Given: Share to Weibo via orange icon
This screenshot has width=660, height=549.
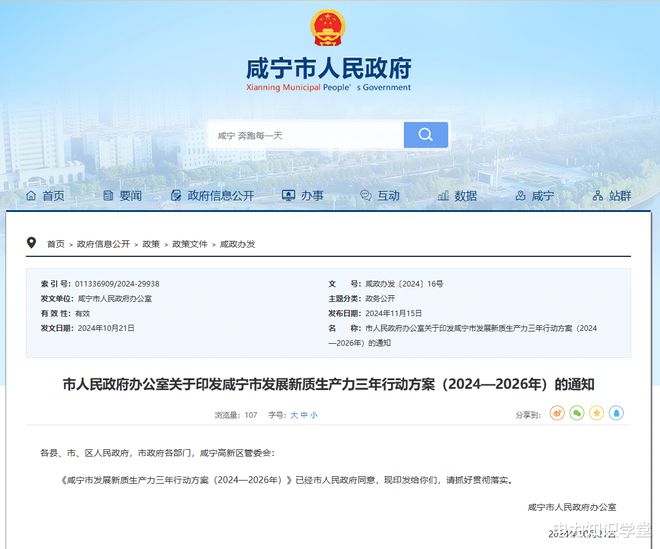Looking at the screenshot, I should [x=557, y=413].
